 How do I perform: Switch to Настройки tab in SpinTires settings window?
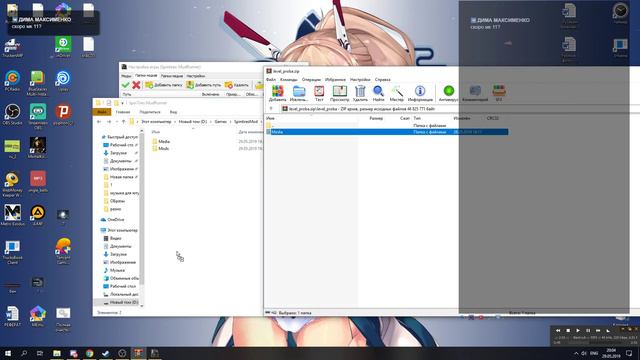tap(196, 76)
